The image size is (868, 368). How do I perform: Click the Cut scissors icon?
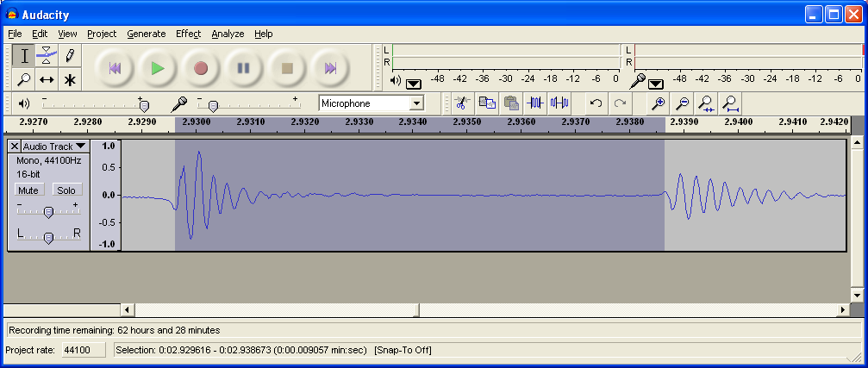[x=462, y=103]
